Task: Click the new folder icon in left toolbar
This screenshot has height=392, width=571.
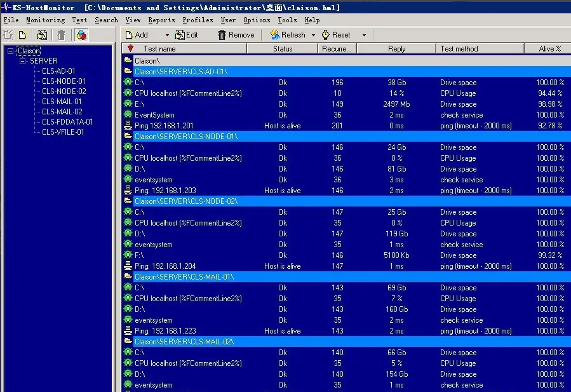Action: [x=8, y=35]
